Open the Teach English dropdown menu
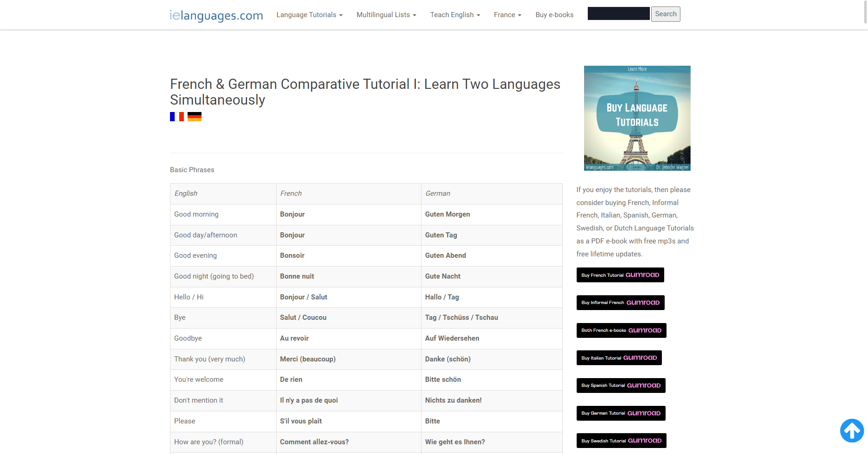 [454, 14]
